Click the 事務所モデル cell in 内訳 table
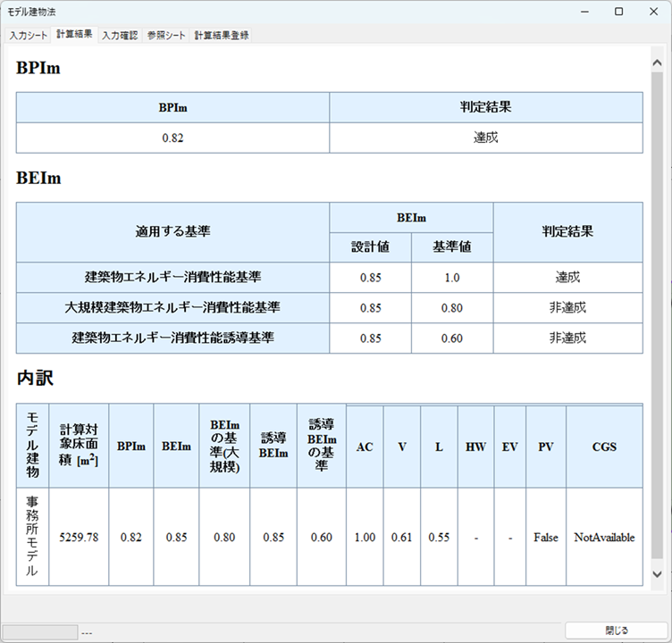Screen dimensions: 672x643 [x=32, y=537]
